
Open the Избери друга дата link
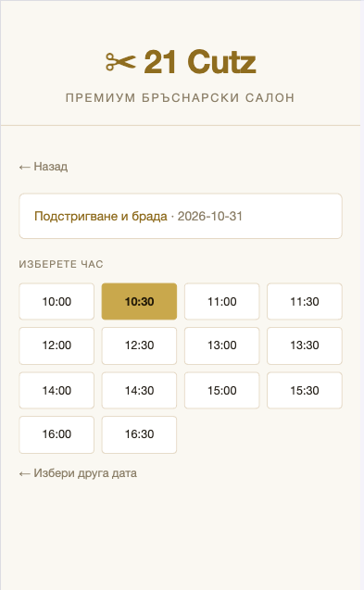point(78,473)
